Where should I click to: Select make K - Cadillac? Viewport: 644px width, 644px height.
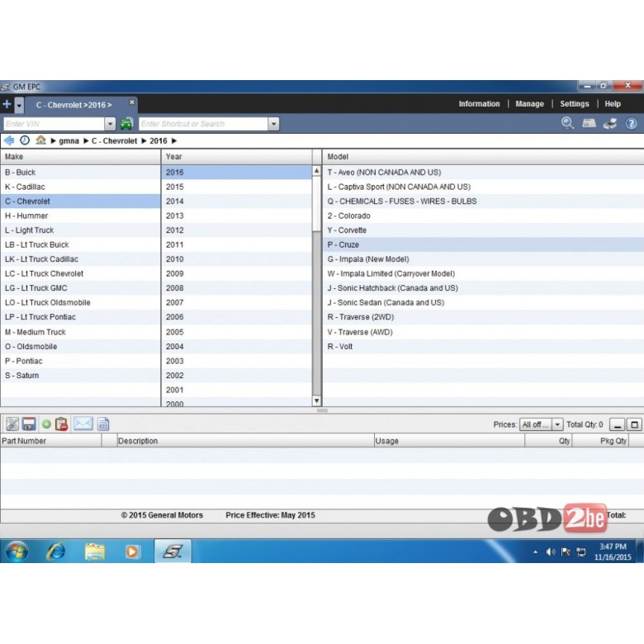[81, 187]
